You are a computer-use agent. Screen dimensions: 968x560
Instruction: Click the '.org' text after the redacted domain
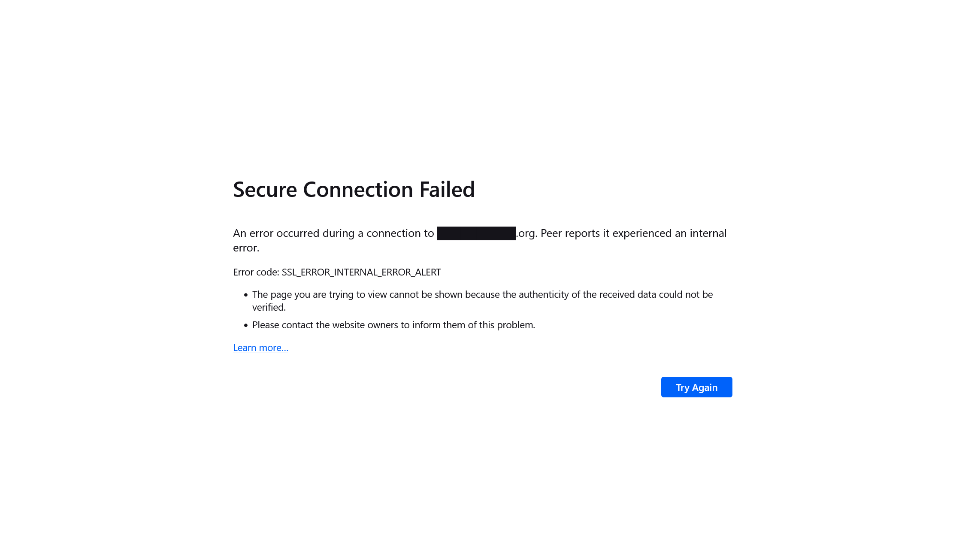526,233
